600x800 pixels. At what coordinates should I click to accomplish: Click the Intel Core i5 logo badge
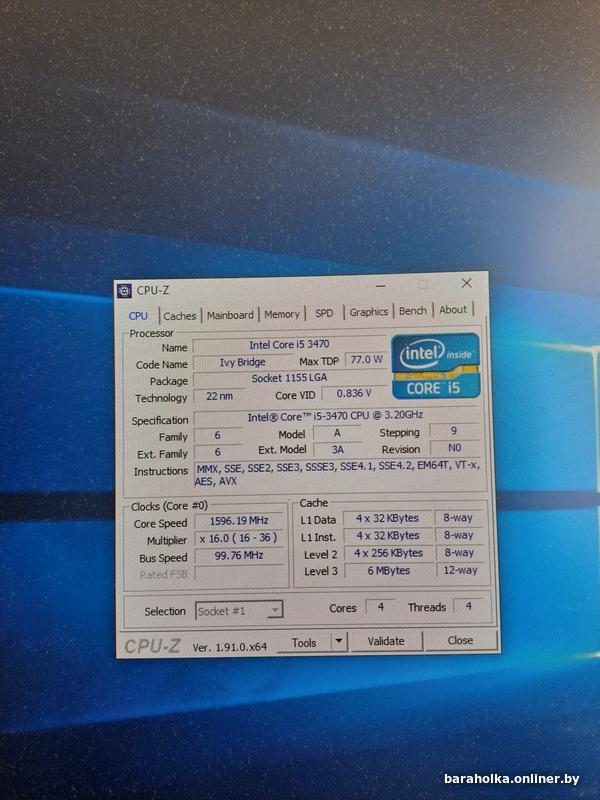coord(436,365)
